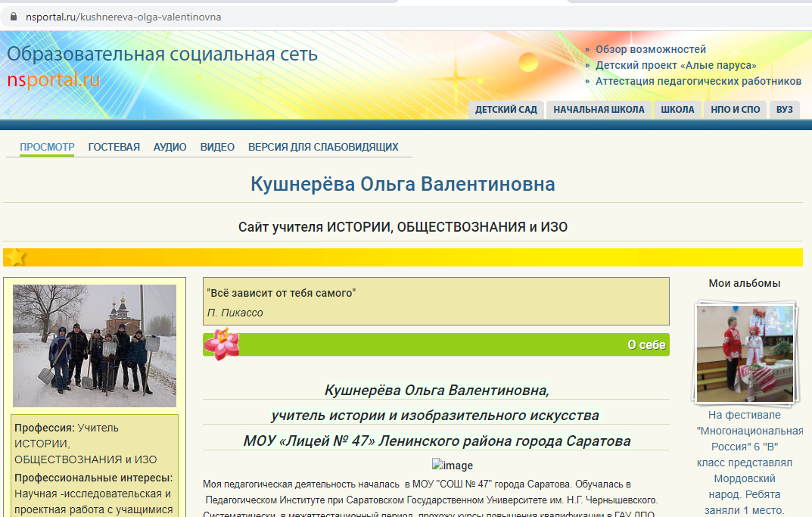812x517 pixels.
Task: Open the ВИДЕО tab
Action: 217,147
